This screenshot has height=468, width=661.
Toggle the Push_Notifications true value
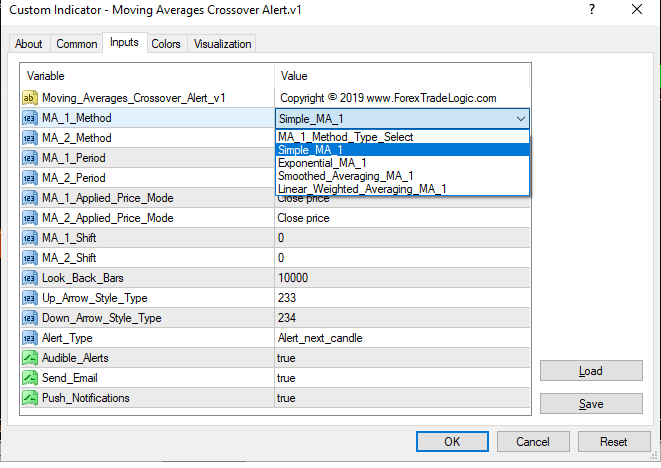[286, 398]
